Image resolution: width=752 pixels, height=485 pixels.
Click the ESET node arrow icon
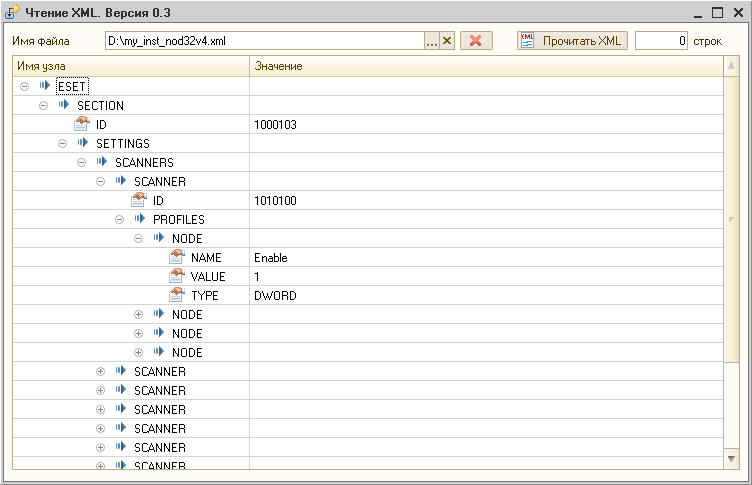click(45, 86)
